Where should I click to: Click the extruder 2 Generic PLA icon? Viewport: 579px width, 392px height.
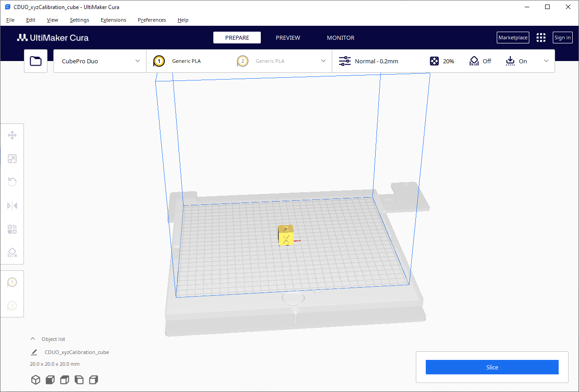pos(243,61)
